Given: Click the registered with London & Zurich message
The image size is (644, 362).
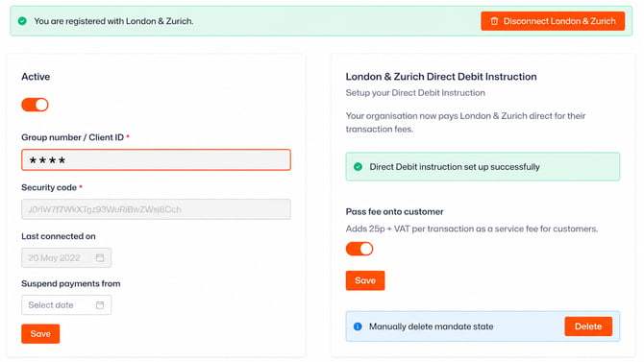Looking at the screenshot, I should [x=113, y=21].
